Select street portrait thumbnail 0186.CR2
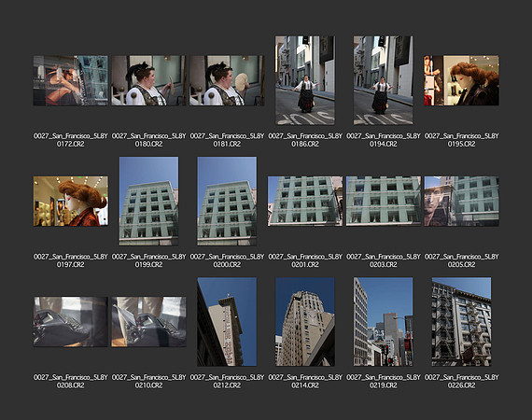This screenshot has height=420, width=532. click(305, 80)
